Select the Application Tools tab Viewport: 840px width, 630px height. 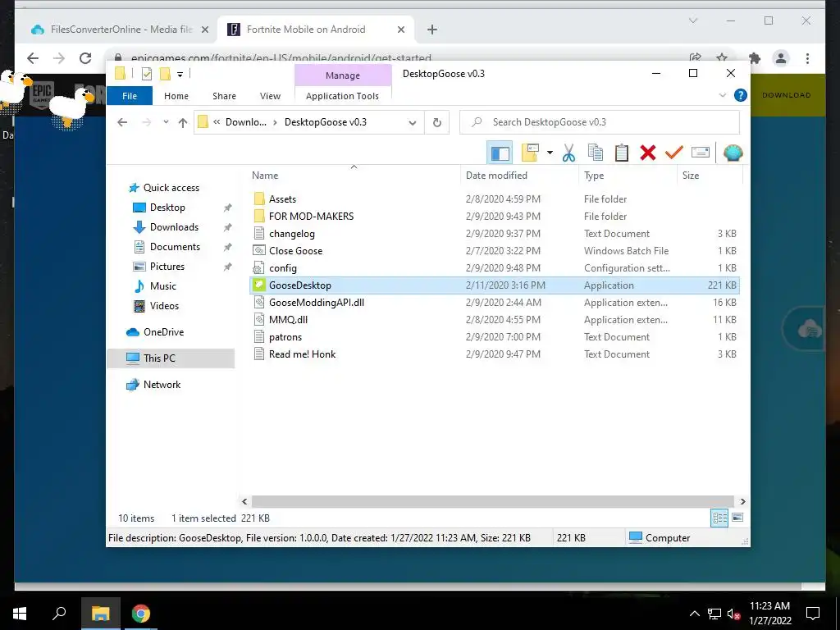click(x=342, y=96)
